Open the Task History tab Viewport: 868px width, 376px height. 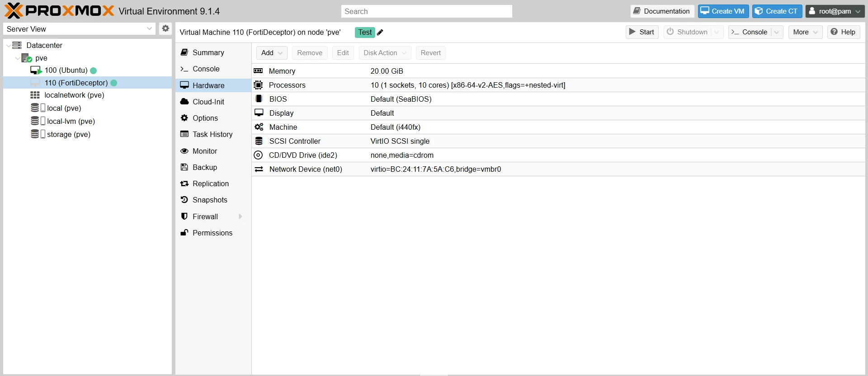(x=213, y=134)
